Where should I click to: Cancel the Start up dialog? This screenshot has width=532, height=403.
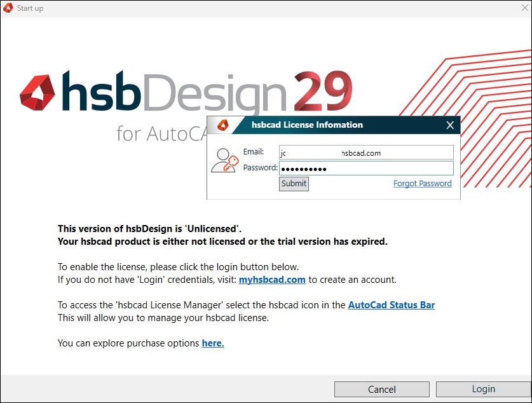click(382, 389)
